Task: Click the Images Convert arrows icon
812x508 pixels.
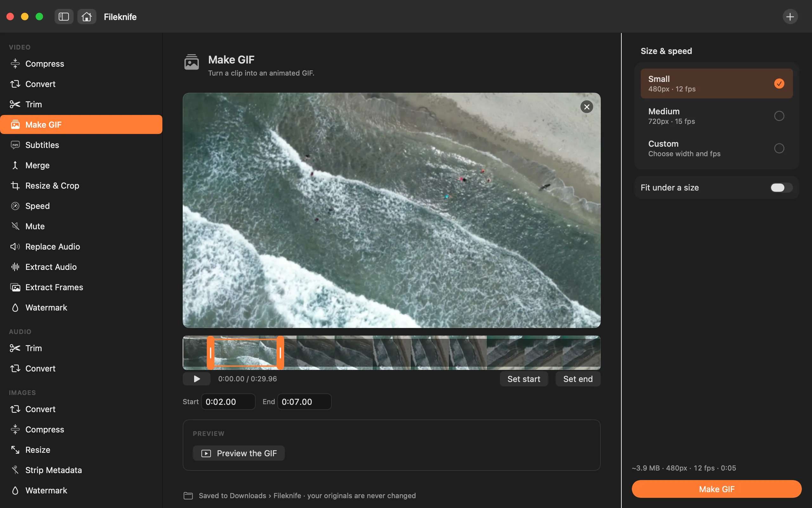Action: coord(15,409)
